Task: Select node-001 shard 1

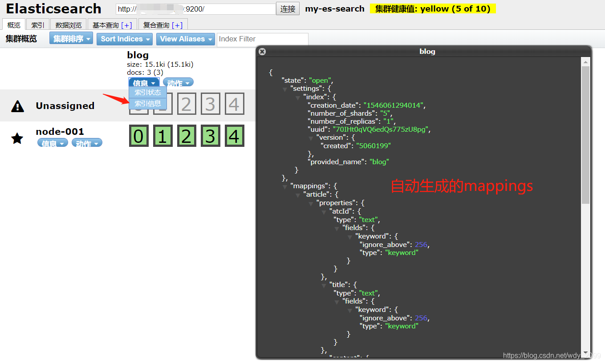Action: (x=162, y=136)
